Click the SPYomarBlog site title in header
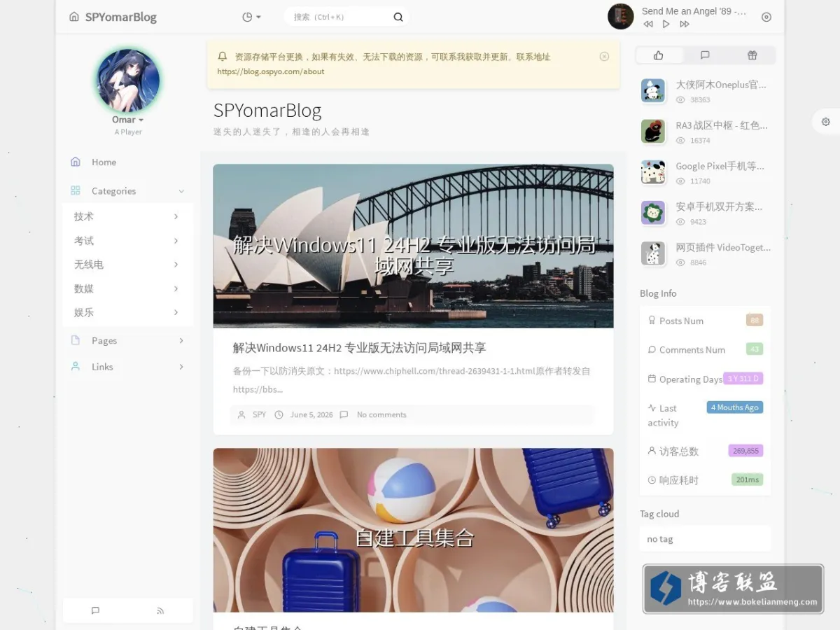Image resolution: width=840 pixels, height=630 pixels. tap(121, 17)
